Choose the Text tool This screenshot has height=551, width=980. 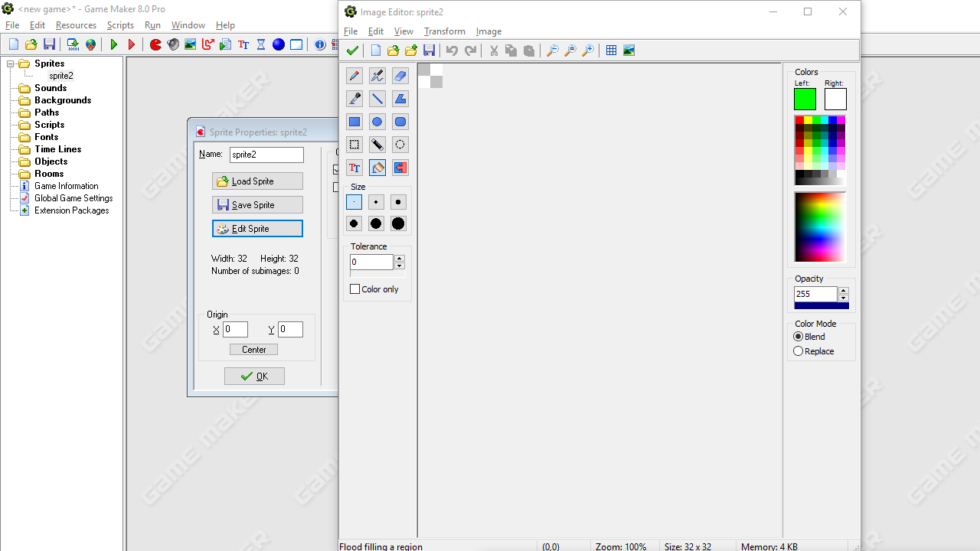coord(354,168)
